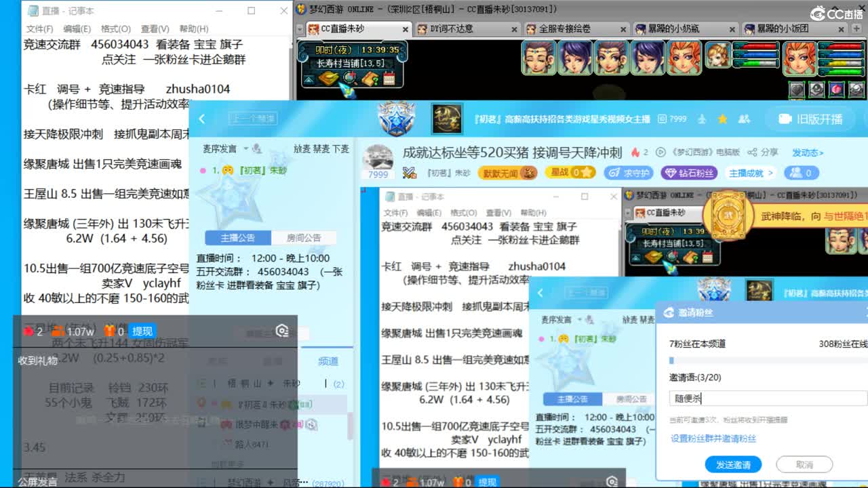868x488 pixels.
Task: Click the player character portrait at right
Action: pos(800,58)
